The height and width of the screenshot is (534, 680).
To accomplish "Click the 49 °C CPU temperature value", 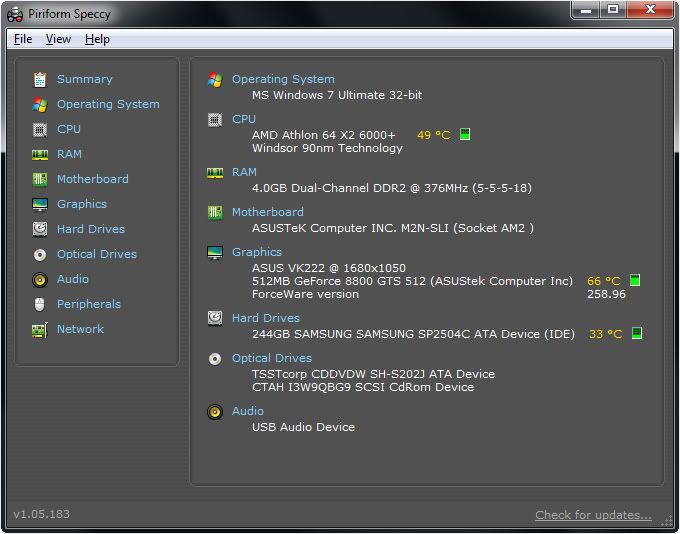I will click(434, 135).
